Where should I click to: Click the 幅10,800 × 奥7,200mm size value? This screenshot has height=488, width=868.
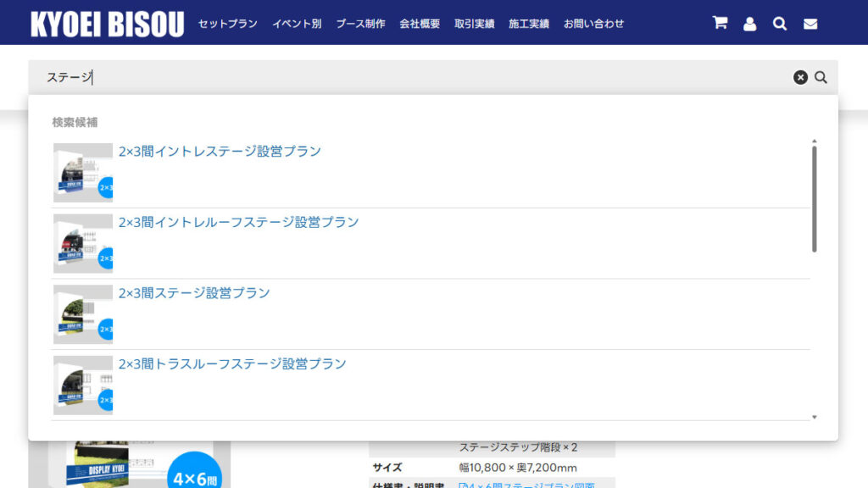click(518, 468)
